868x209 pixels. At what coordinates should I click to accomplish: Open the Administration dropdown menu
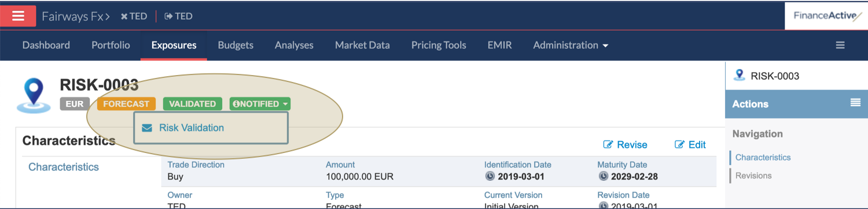(571, 45)
